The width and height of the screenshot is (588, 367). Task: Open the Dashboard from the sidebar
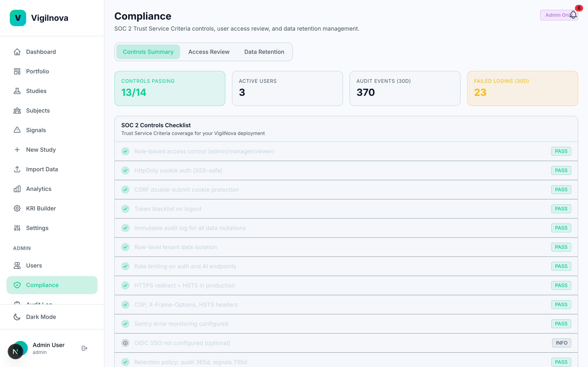point(41,52)
